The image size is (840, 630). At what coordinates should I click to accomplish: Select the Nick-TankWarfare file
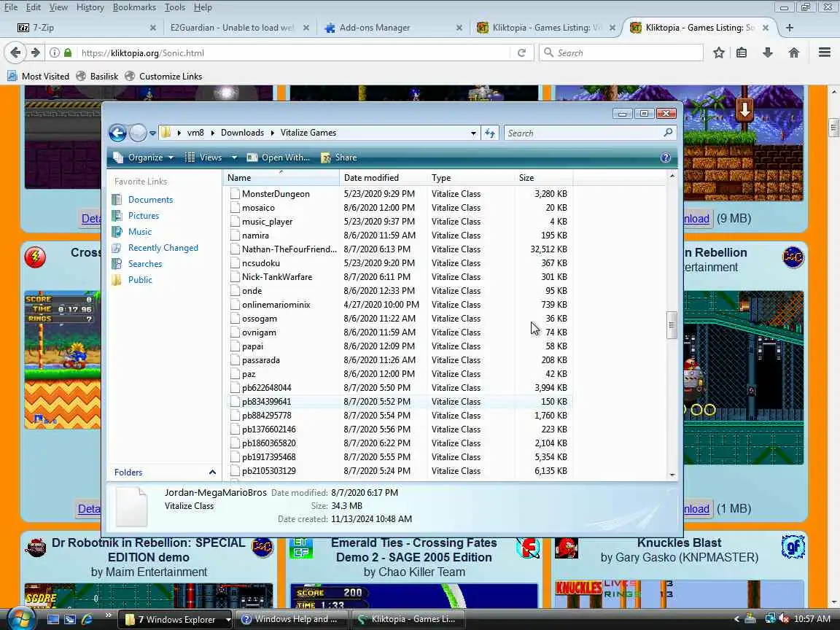tap(276, 277)
